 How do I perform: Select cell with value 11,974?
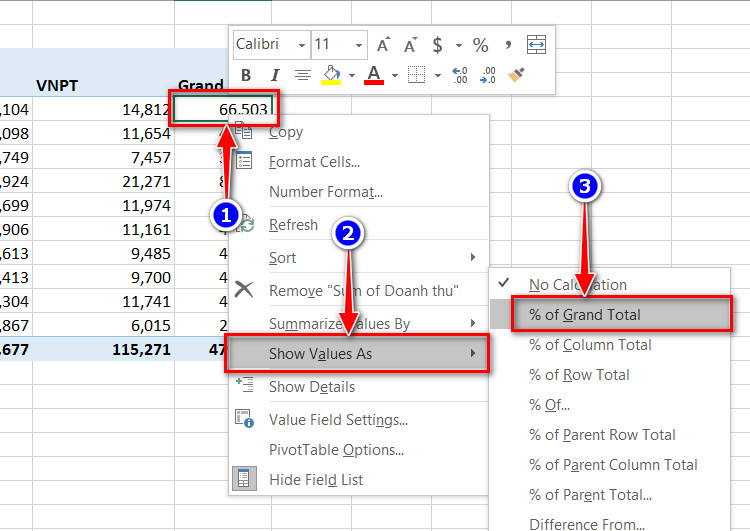point(103,205)
